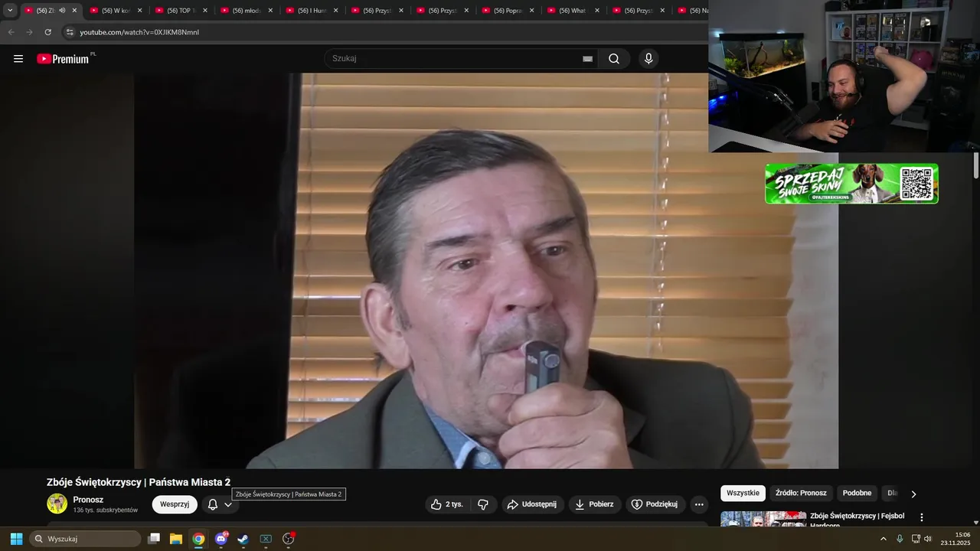The width and height of the screenshot is (980, 551).
Task: Open the YouTube hamburger guide menu
Action: click(18, 59)
